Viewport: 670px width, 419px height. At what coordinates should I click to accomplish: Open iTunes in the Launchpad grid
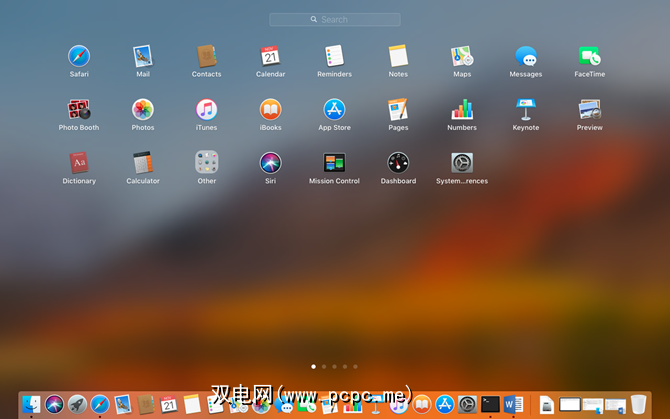click(206, 109)
